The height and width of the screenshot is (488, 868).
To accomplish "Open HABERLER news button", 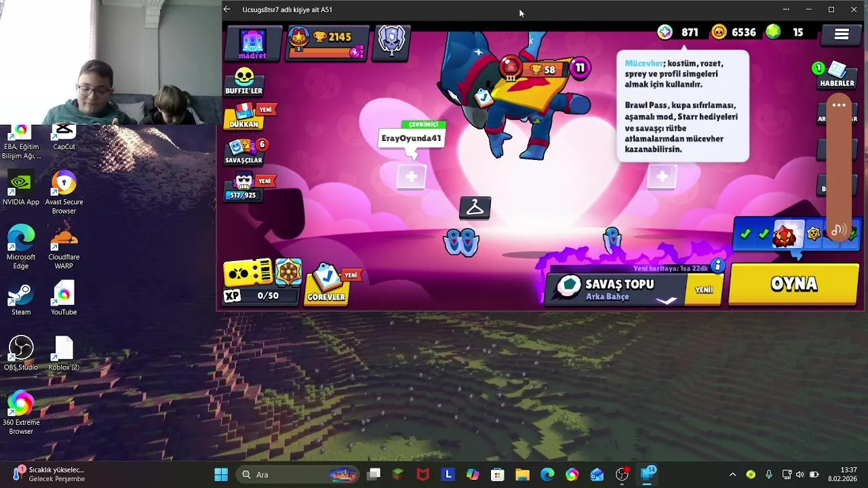I will tap(837, 75).
